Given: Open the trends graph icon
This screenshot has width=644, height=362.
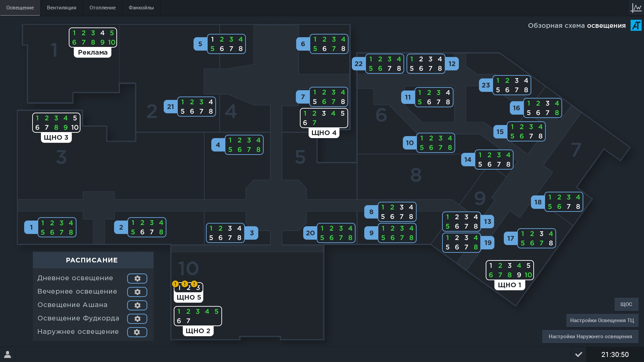Looking at the screenshot, I should 636,8.
